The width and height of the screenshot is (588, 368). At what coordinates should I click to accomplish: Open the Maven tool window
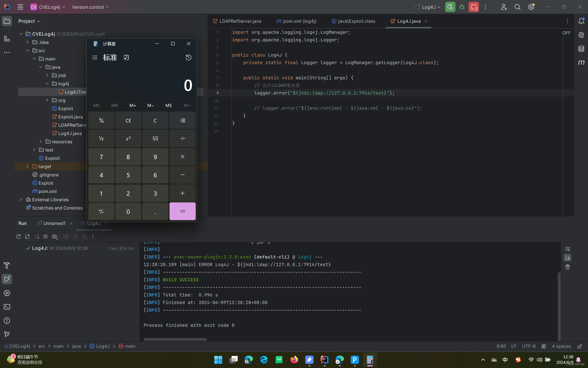[581, 63]
